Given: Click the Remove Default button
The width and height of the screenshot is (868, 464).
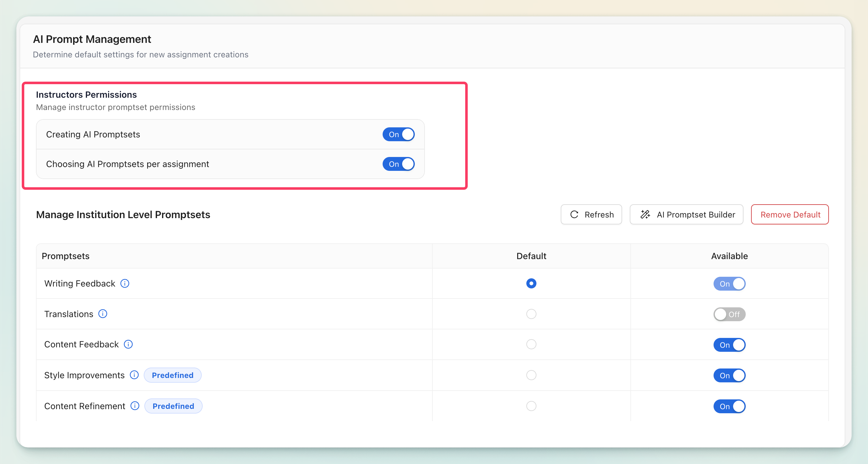Looking at the screenshot, I should 790,214.
